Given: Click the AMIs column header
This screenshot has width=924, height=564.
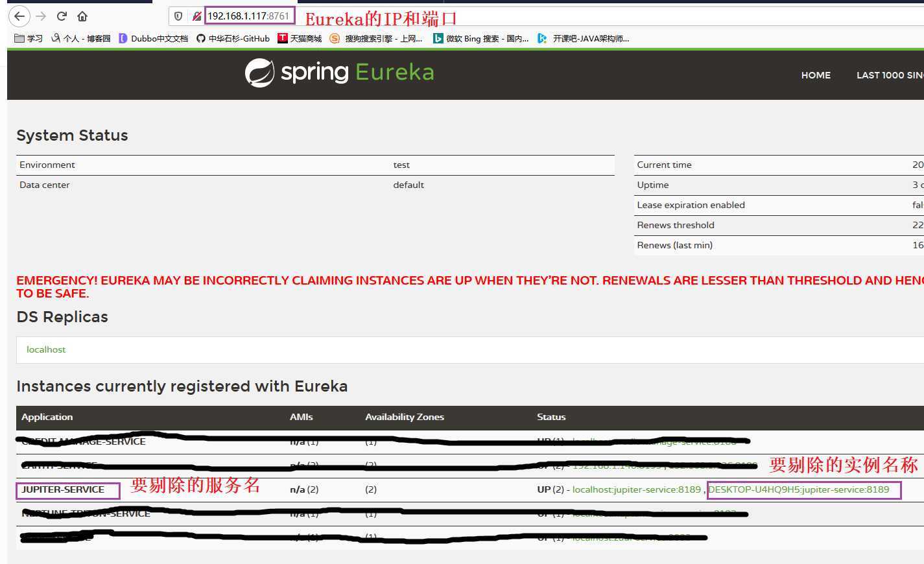Looking at the screenshot, I should point(302,417).
